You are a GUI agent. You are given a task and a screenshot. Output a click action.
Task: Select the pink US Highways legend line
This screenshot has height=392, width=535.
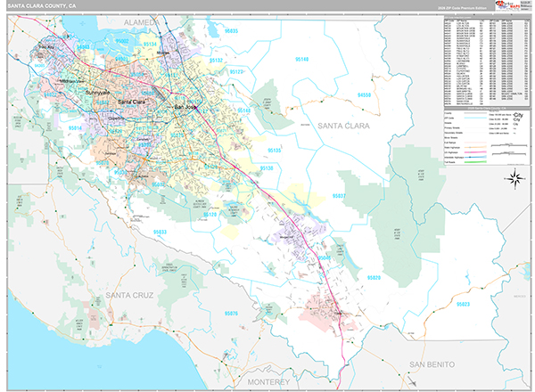click(474, 152)
